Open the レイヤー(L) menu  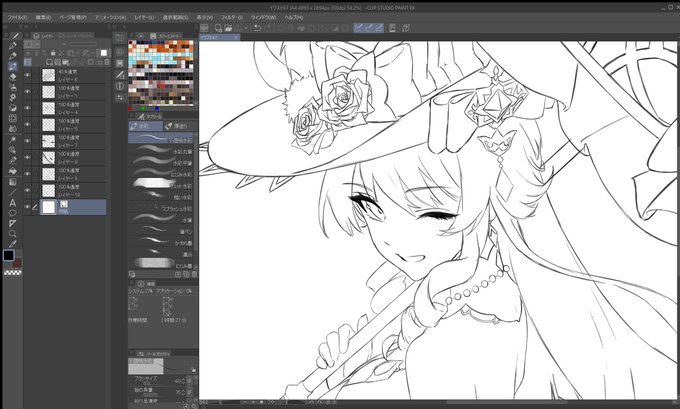point(144,17)
